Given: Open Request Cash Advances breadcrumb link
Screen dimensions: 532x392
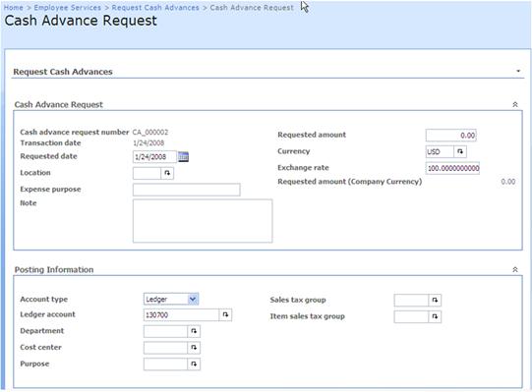Looking at the screenshot, I should [x=155, y=8].
